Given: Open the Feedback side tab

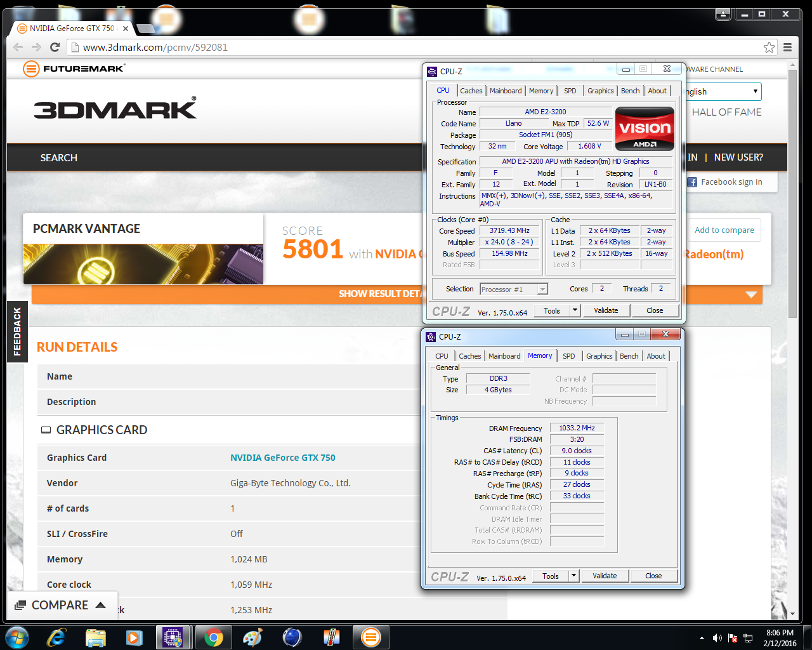Looking at the screenshot, I should [x=17, y=331].
